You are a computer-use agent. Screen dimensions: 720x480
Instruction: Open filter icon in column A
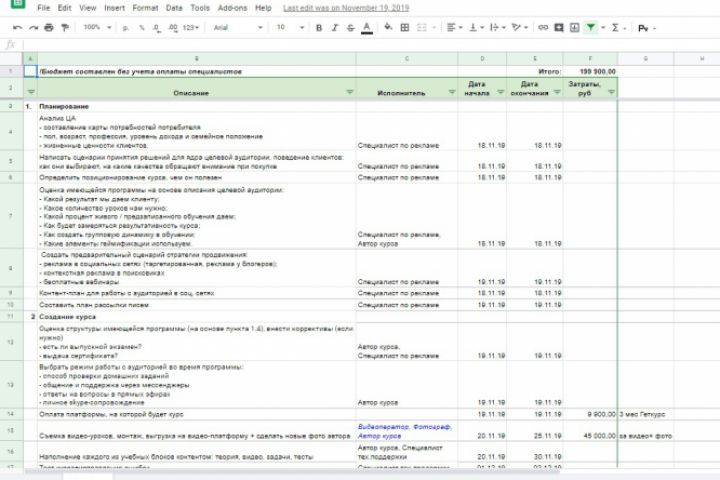click(x=31, y=92)
